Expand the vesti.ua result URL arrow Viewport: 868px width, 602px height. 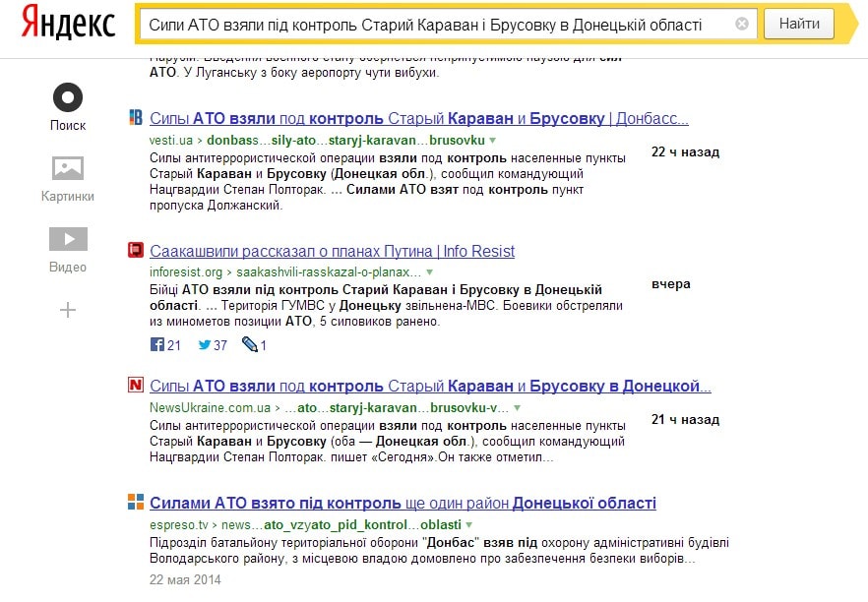pos(492,141)
